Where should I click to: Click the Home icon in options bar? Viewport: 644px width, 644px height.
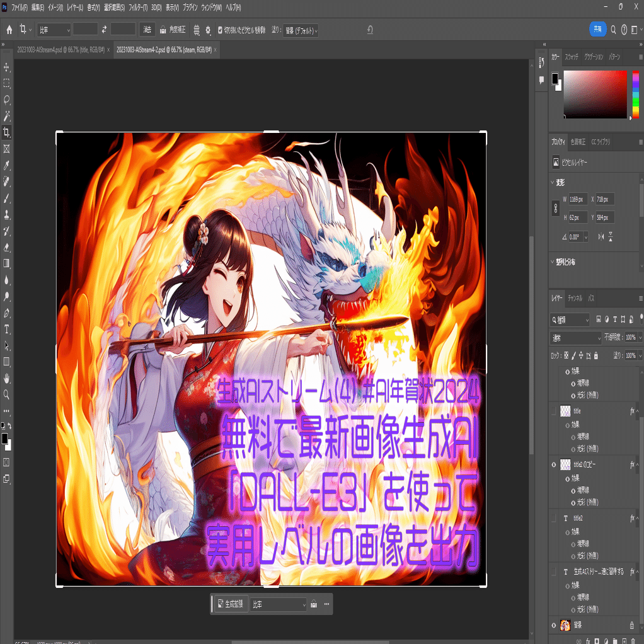point(9,30)
